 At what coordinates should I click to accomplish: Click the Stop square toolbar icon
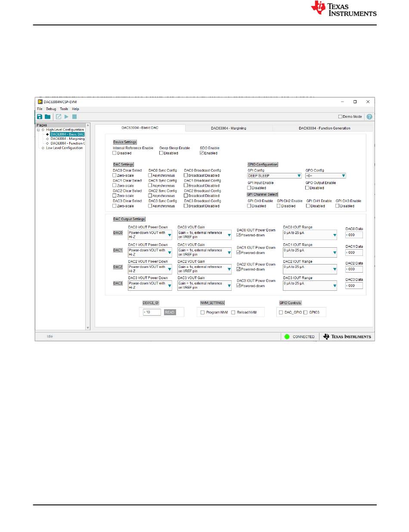pyautogui.click(x=74, y=117)
